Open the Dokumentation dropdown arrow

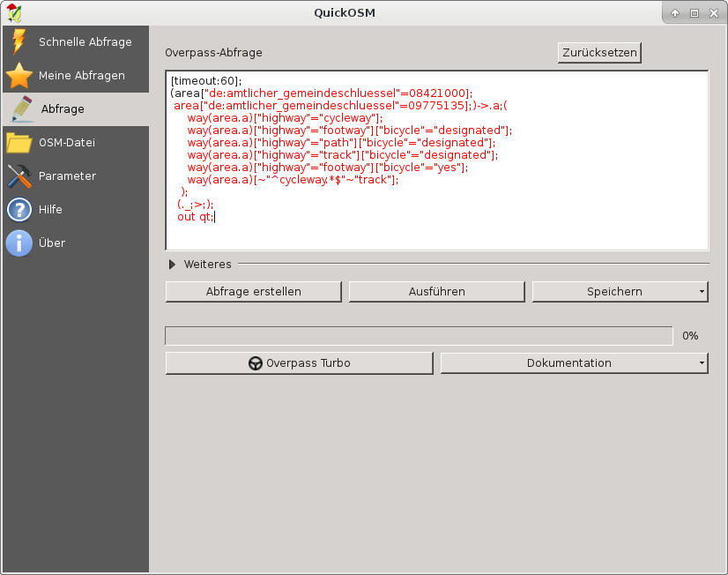point(702,363)
